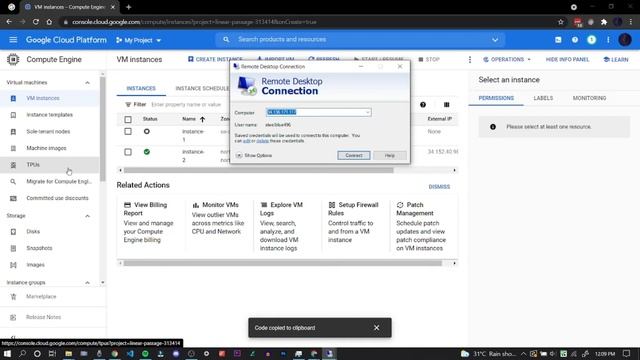This screenshot has height=360, width=640.
Task: Select the Labels tab in info panel
Action: 543,98
